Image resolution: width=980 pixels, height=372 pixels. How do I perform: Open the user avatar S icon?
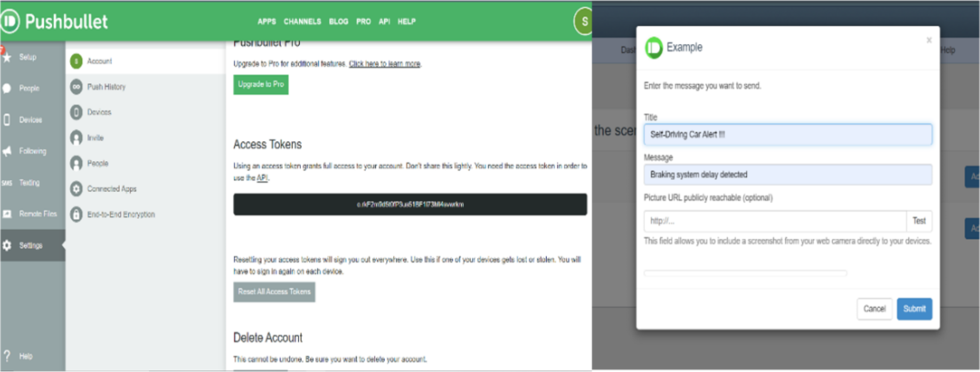click(x=583, y=21)
